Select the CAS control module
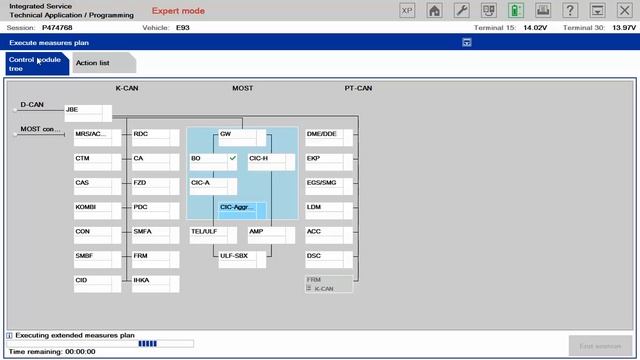Image resolution: width=640 pixels, height=360 pixels. [98, 187]
